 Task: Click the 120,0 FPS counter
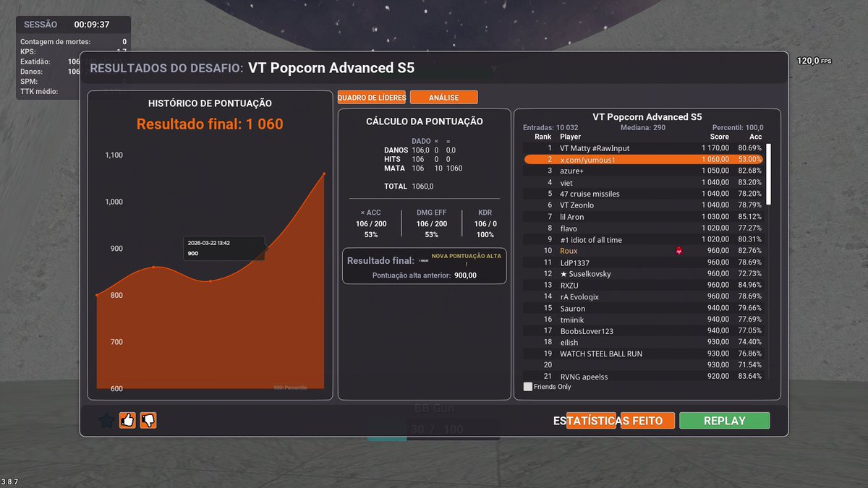coord(814,61)
